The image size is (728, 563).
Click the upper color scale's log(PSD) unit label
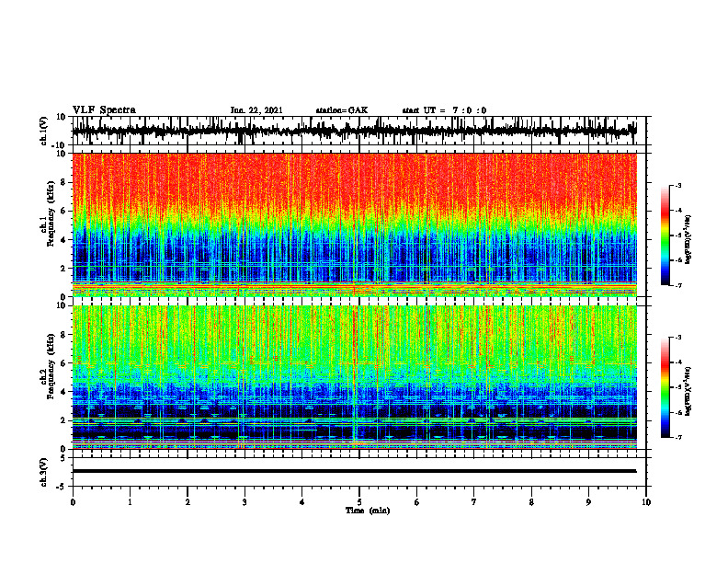point(688,239)
